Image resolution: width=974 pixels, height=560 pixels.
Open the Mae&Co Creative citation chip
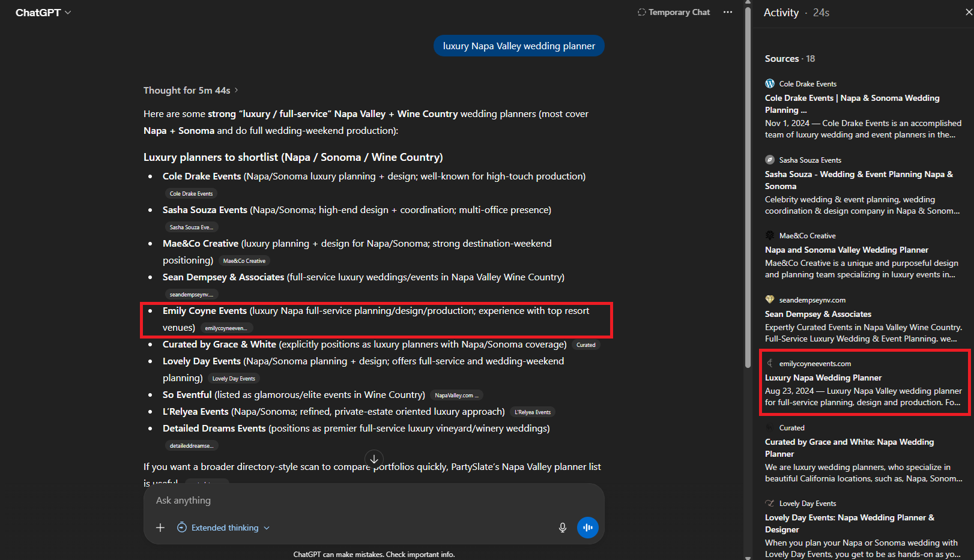(x=244, y=260)
